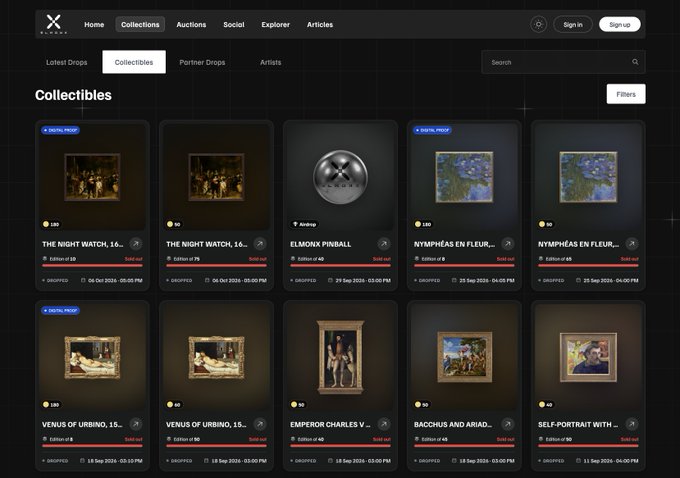Go to Home in the navigation bar
680x478 pixels.
tap(94, 25)
